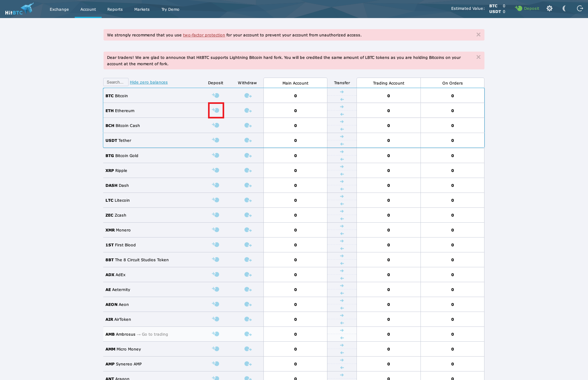The image size is (588, 380).
Task: Transfer ETH to main account left arrow
Action: (342, 114)
